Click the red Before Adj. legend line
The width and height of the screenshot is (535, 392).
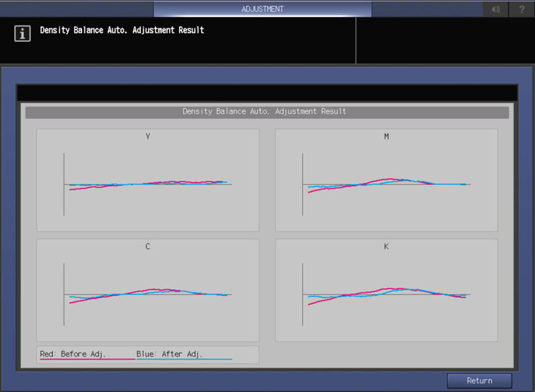click(87, 359)
